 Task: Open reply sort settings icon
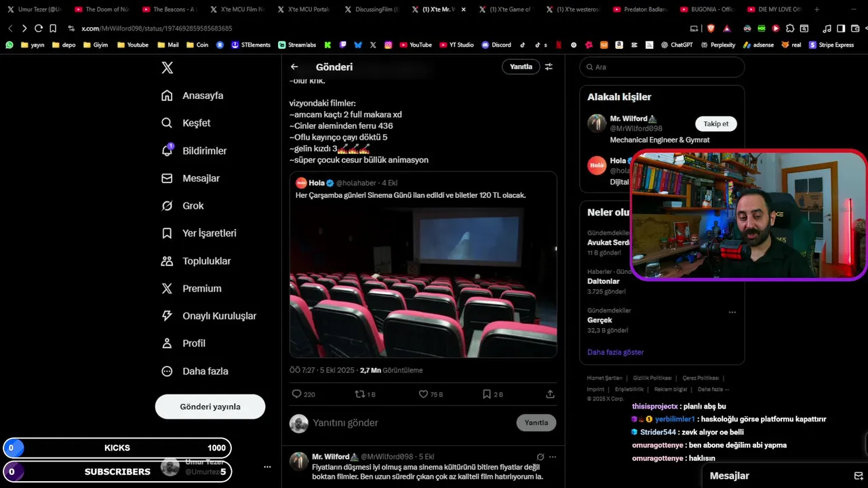[549, 66]
